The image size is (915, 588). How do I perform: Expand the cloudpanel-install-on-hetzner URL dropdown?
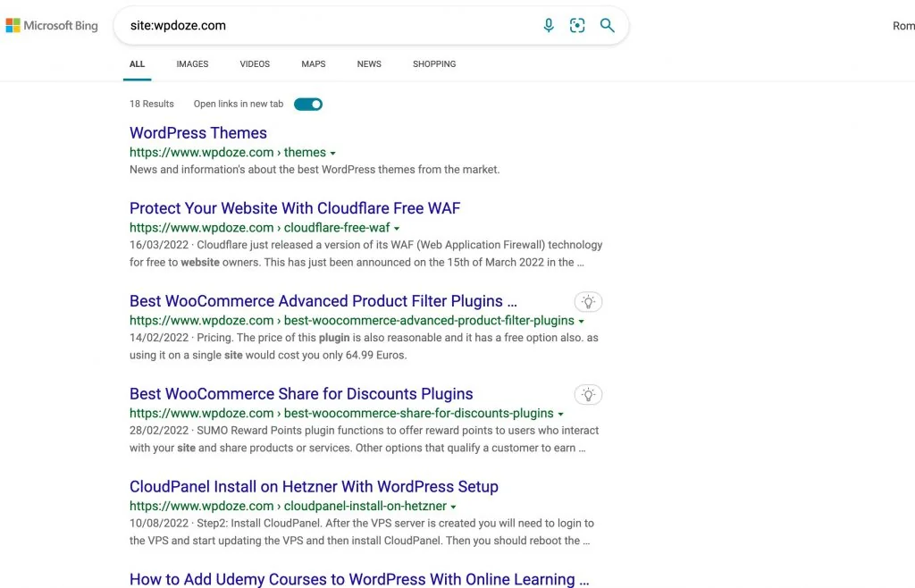[x=453, y=506]
